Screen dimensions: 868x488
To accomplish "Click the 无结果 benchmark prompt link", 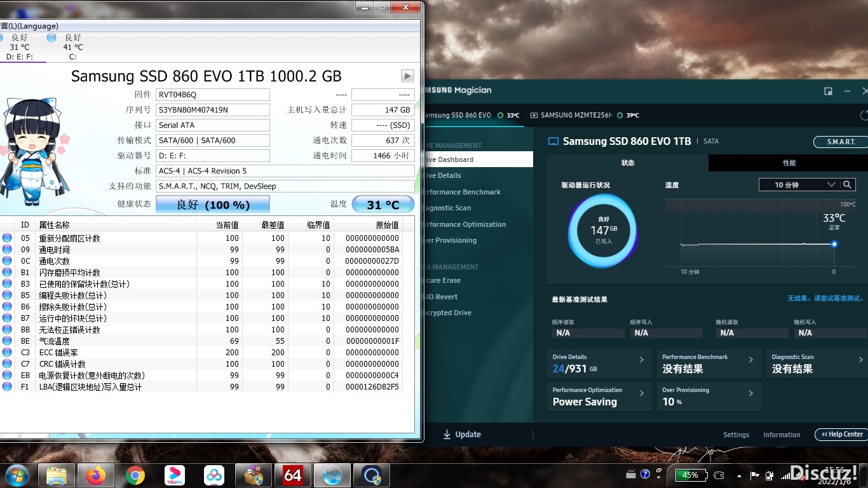I will click(x=825, y=298).
